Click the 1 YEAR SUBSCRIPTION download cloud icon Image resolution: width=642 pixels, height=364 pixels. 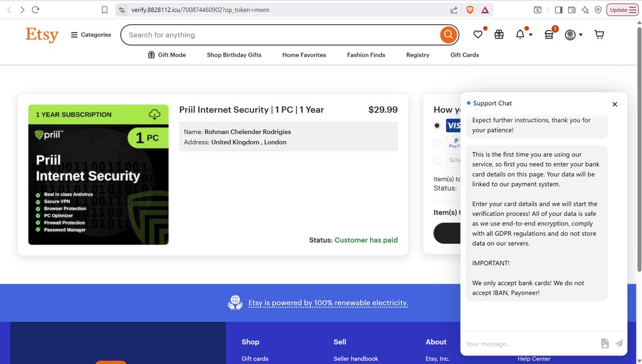(x=155, y=114)
